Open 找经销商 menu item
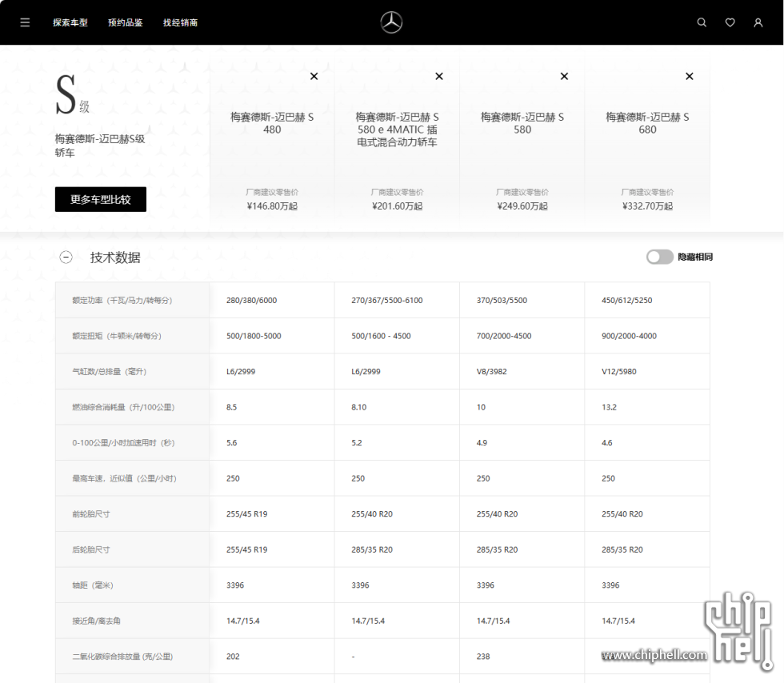 (x=180, y=22)
